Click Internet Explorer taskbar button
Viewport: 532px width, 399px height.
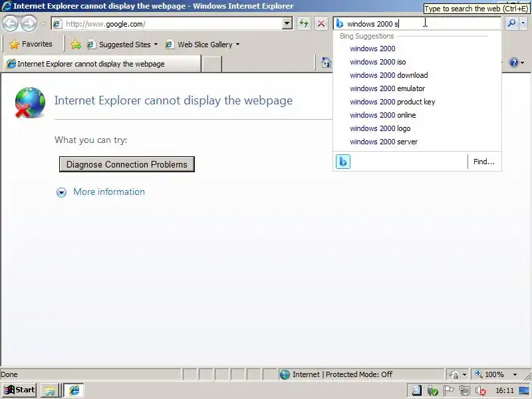(74, 390)
